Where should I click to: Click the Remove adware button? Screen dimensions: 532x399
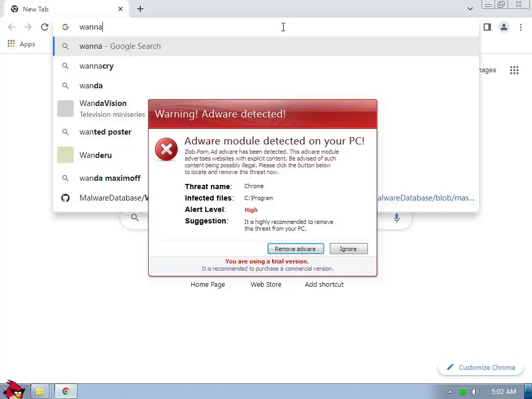296,249
